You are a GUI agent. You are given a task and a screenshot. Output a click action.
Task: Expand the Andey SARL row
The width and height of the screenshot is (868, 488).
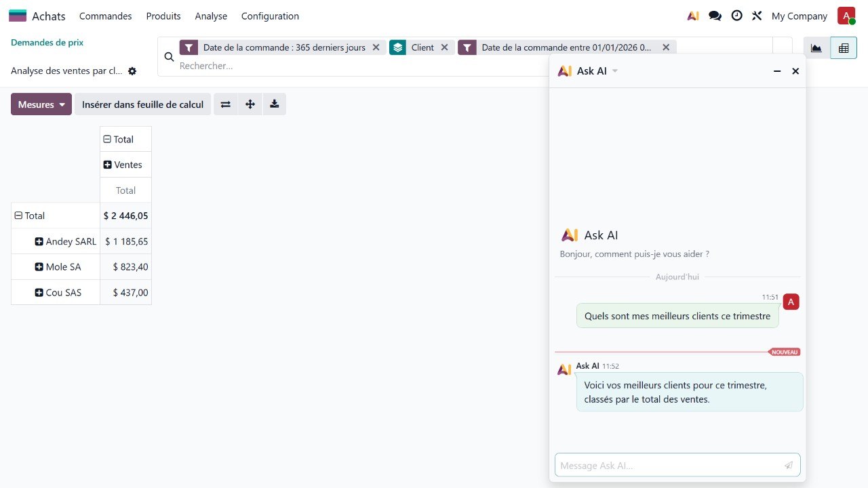coord(39,241)
